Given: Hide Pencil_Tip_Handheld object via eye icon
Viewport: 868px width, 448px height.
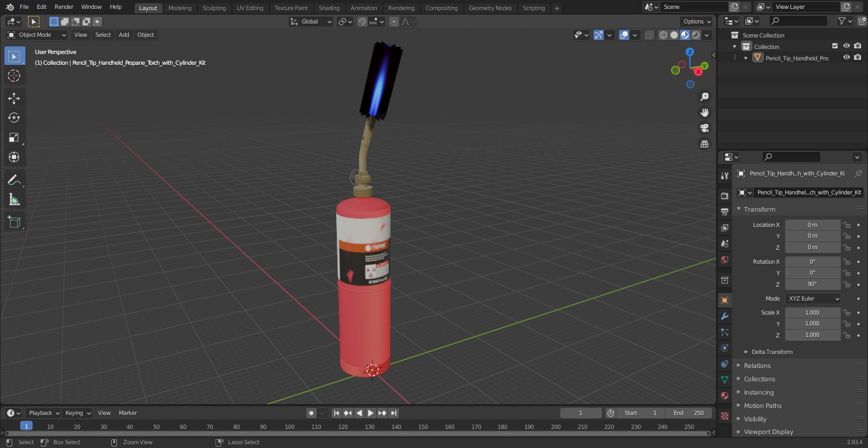Looking at the screenshot, I should pos(846,57).
